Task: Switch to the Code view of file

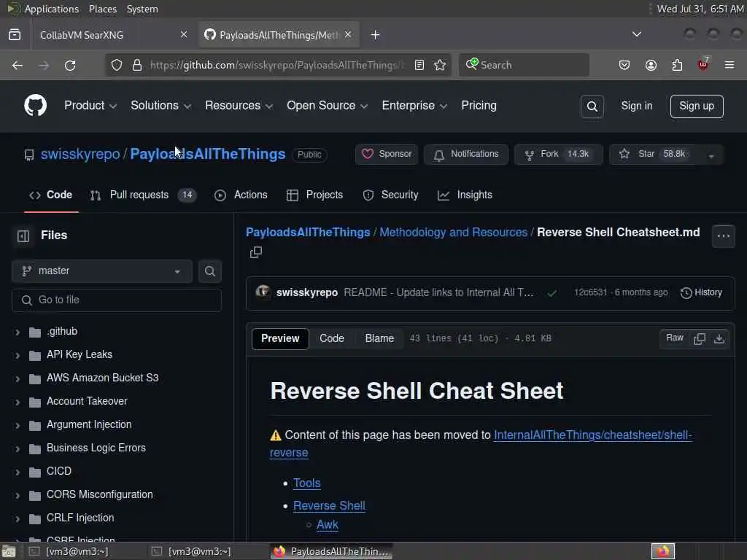Action: pos(332,338)
